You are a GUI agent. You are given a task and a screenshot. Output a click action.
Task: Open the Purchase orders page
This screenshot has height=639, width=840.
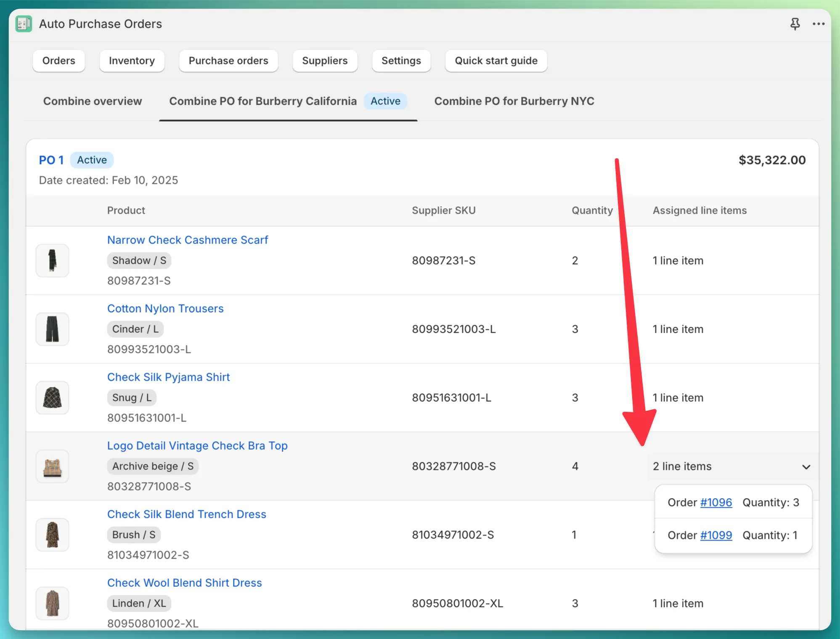[x=228, y=61]
